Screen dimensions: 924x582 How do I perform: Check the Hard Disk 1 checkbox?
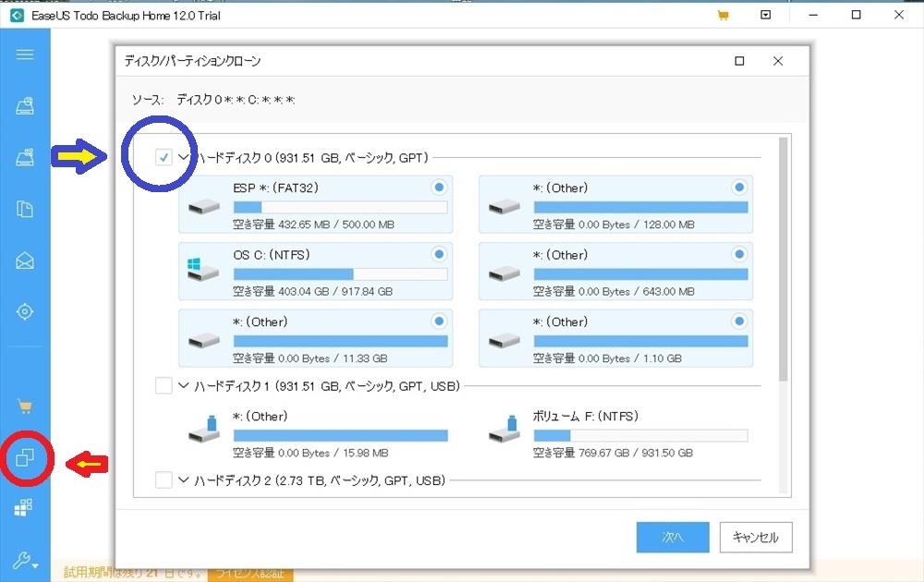[164, 386]
